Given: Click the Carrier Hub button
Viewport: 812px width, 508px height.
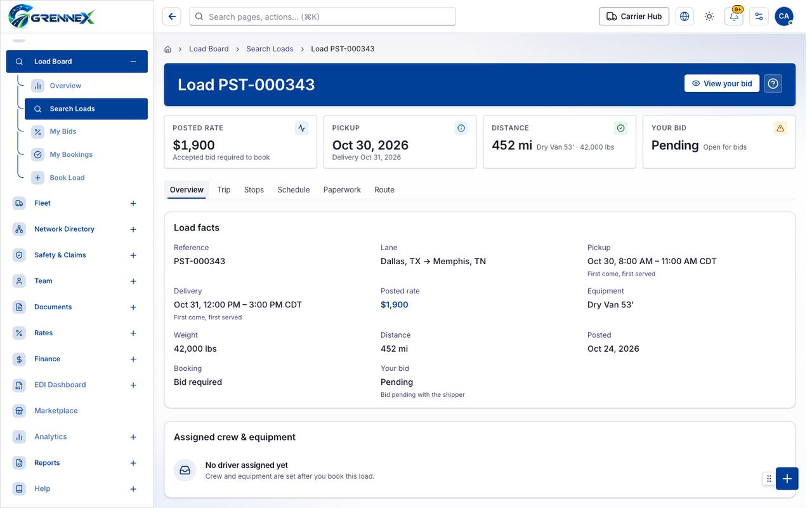Looking at the screenshot, I should (x=634, y=17).
